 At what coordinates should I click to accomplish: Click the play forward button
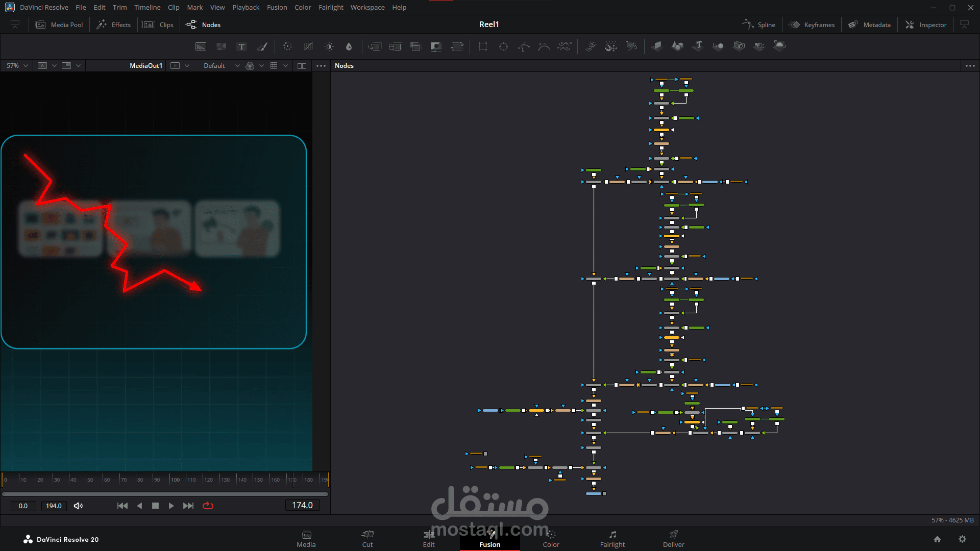pyautogui.click(x=171, y=506)
